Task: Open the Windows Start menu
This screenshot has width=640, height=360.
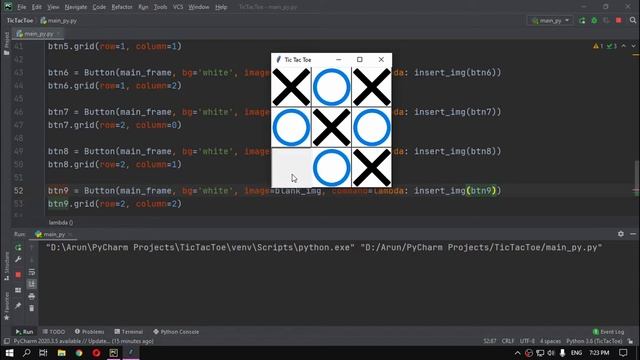Action: point(9,353)
